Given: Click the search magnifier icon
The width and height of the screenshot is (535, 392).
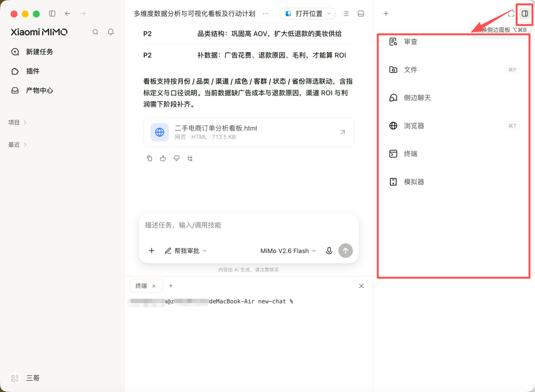Looking at the screenshot, I should [x=95, y=32].
